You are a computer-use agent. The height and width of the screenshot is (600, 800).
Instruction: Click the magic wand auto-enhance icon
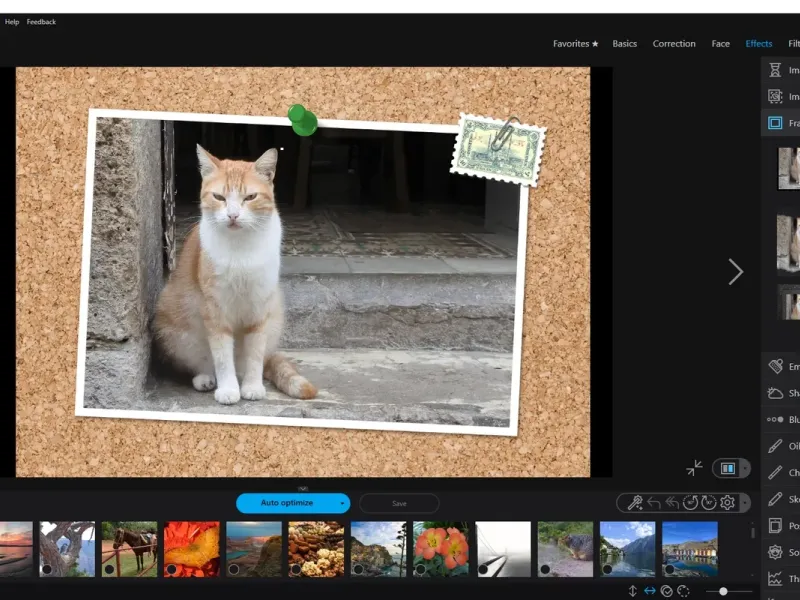tap(634, 503)
